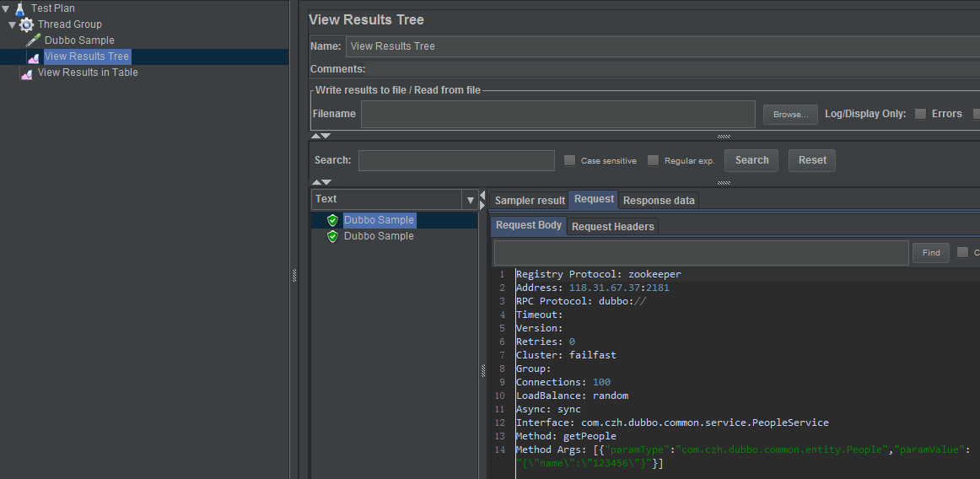Click the Reset button

click(812, 161)
